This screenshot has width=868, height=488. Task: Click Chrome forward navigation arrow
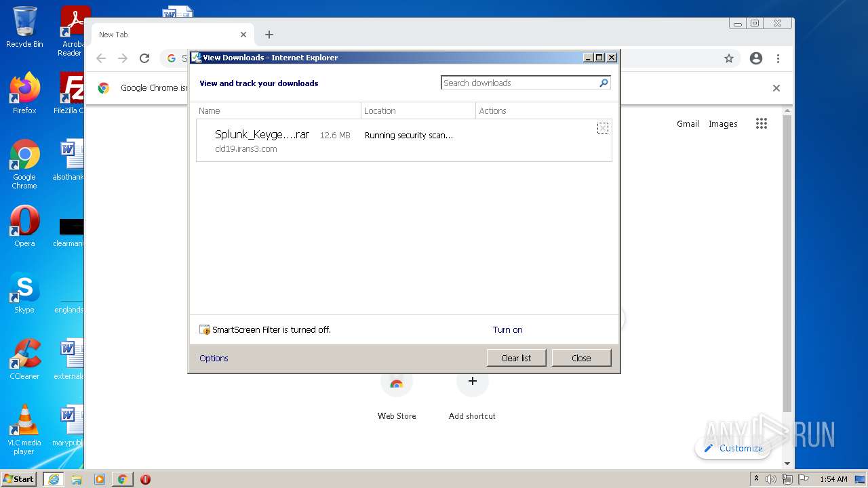[x=123, y=58]
